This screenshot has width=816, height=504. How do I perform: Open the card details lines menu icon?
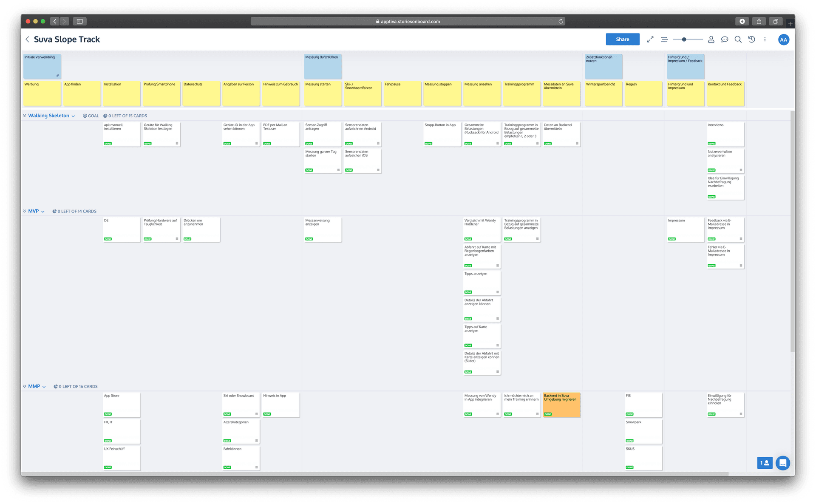pyautogui.click(x=664, y=40)
